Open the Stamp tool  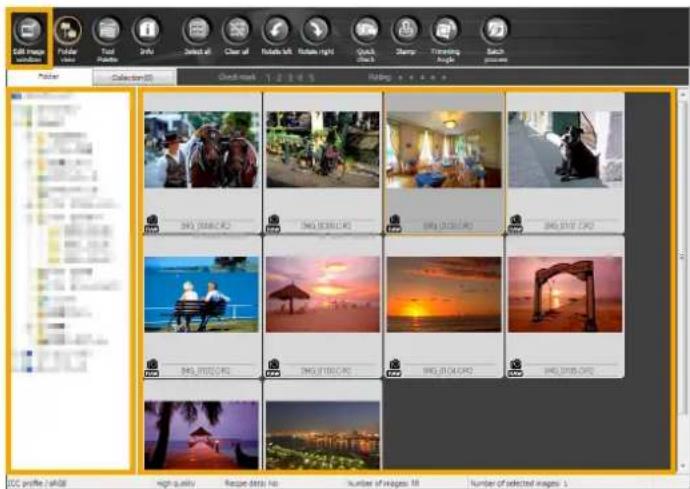[406, 36]
